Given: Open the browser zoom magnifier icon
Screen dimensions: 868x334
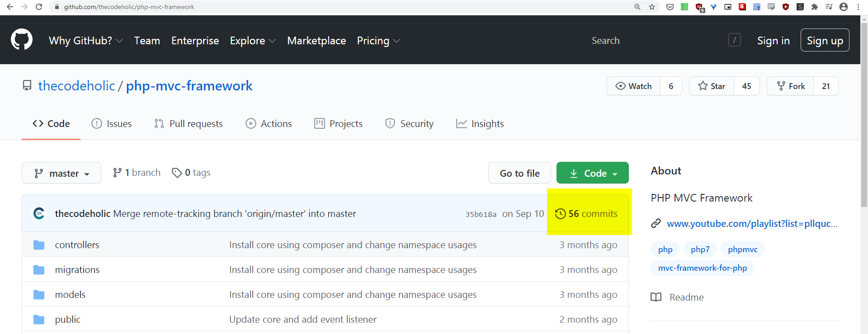Looking at the screenshot, I should [x=637, y=7].
